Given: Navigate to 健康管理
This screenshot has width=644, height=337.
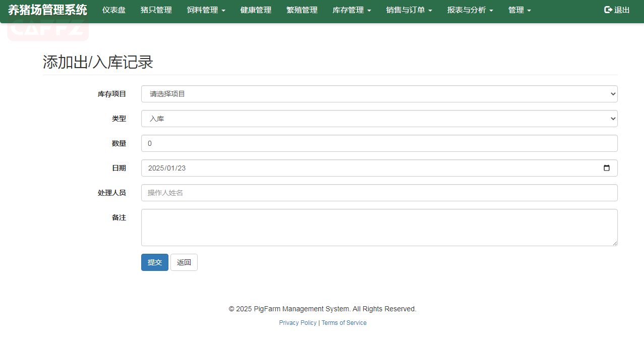Looking at the screenshot, I should [256, 10].
